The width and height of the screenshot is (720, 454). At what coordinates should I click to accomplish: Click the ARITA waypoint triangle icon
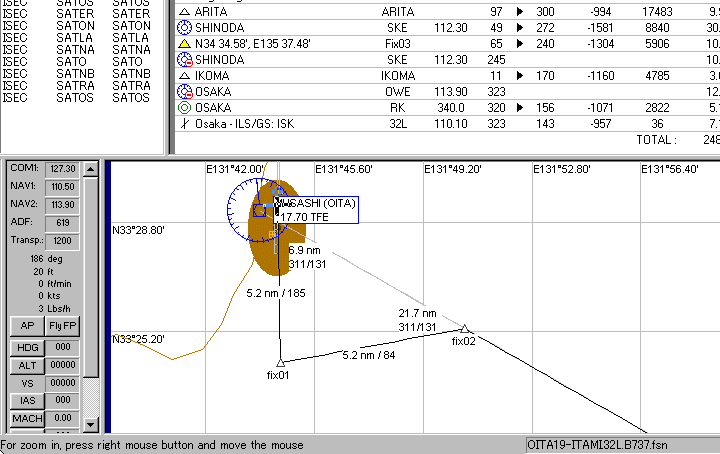click(184, 10)
